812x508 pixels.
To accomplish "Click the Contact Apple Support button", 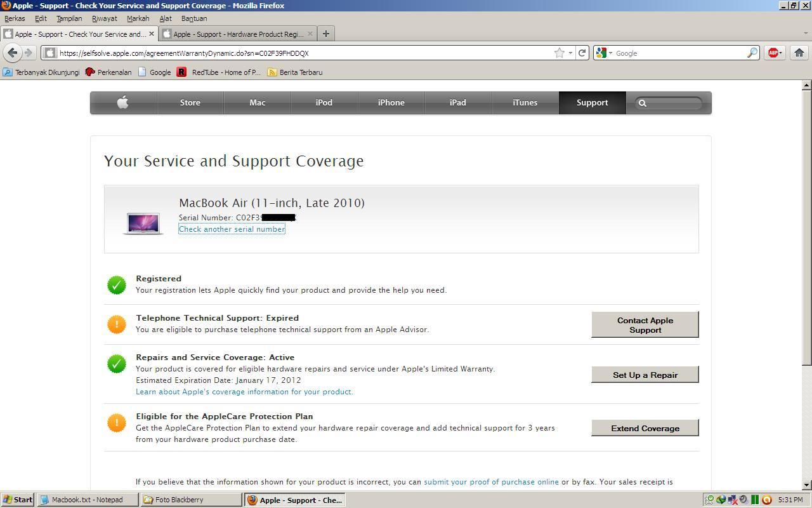I will (645, 324).
